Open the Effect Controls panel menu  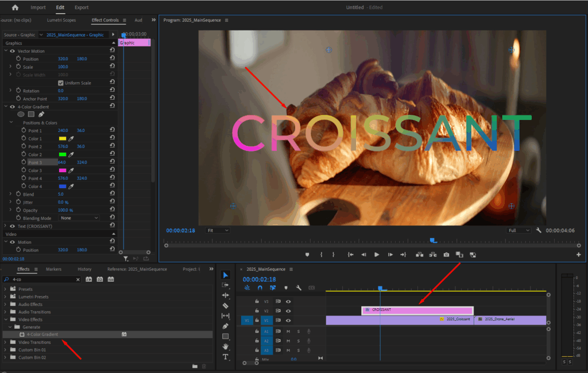[x=125, y=20]
